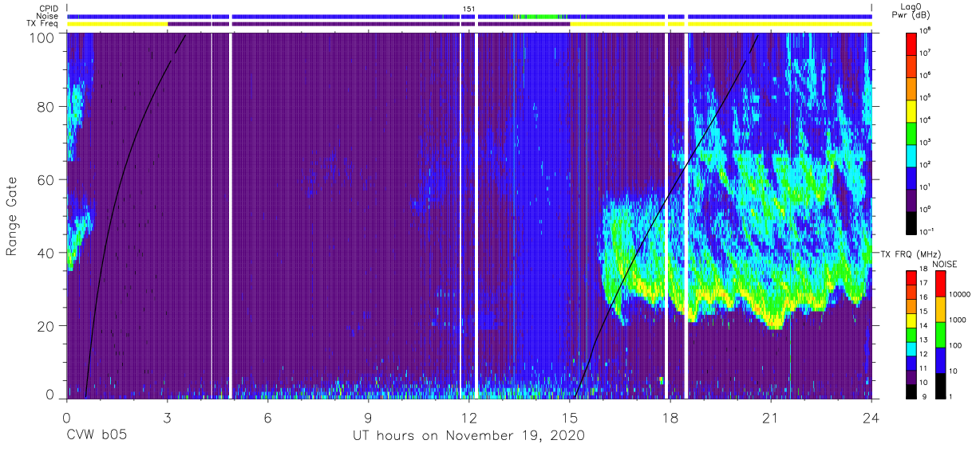This screenshot has width=980, height=452.
Task: Click the 'UT hours on November 19, 2020' label
Action: (x=469, y=436)
